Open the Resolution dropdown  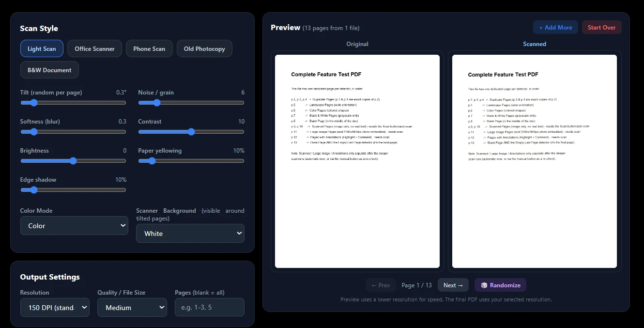(55, 308)
